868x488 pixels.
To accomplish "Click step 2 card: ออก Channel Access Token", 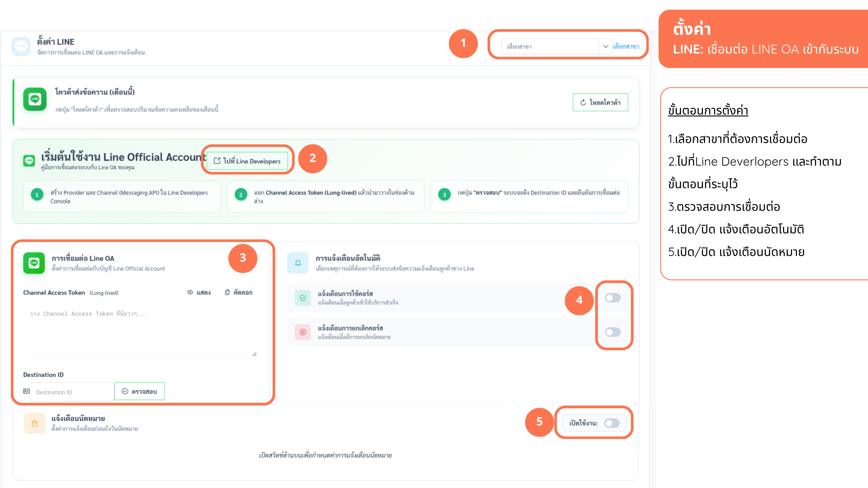I will (325, 197).
